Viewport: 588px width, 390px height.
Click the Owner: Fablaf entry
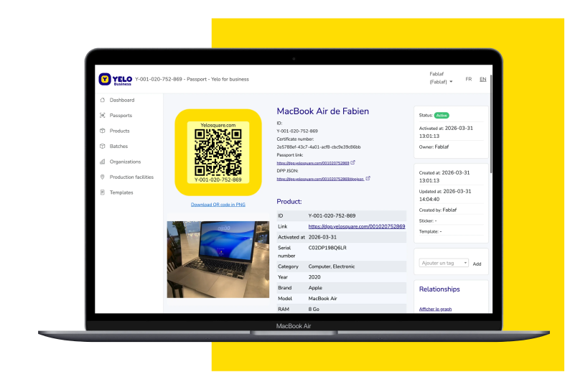(434, 147)
